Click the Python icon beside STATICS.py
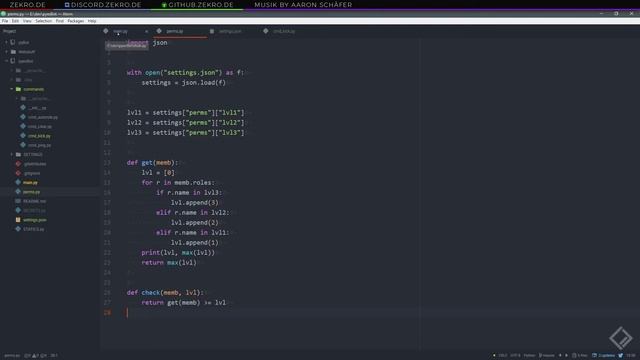 pos(18,229)
